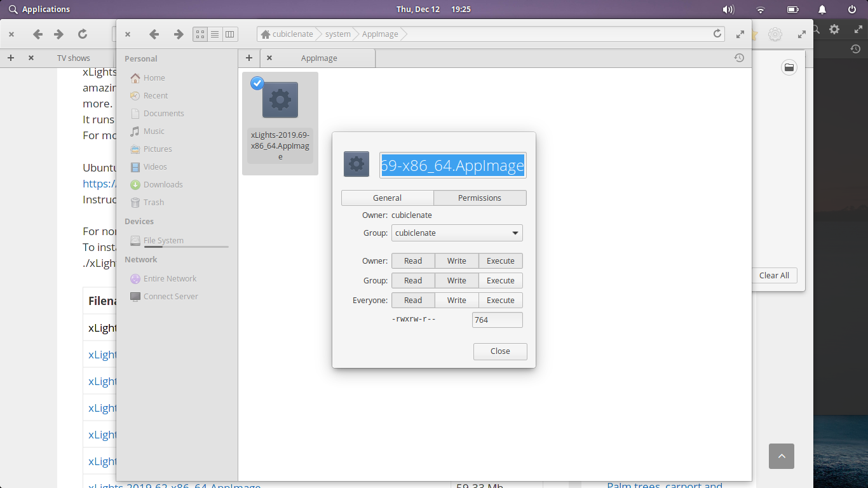
Task: Open tab history with the clock icon
Action: 739,58
